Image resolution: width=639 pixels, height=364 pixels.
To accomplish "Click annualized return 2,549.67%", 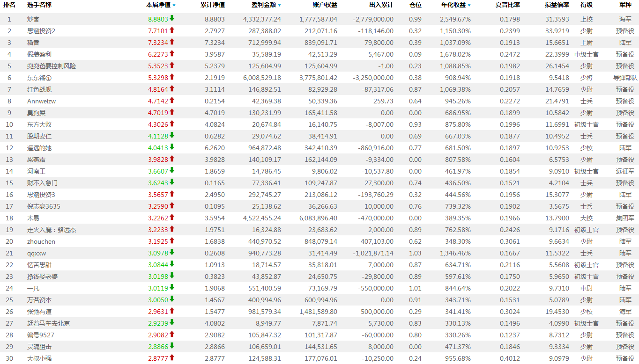I will pos(455,19).
